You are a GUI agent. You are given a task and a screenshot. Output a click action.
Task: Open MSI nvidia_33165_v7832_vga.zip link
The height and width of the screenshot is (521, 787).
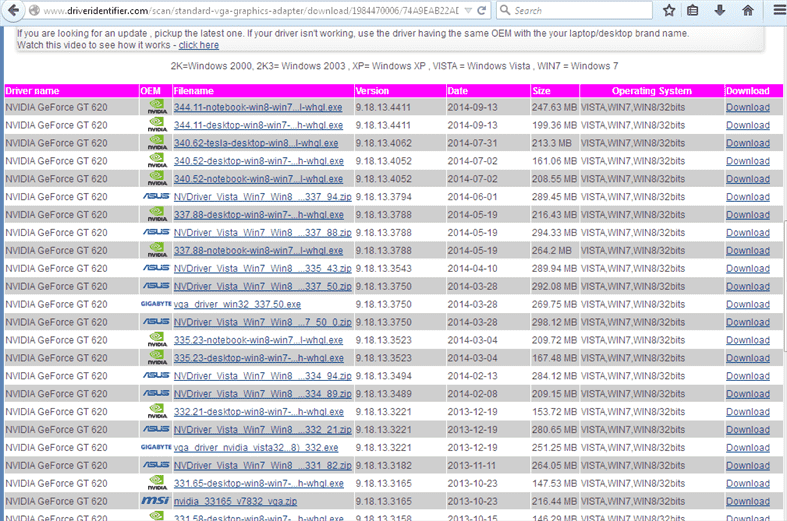tap(235, 501)
